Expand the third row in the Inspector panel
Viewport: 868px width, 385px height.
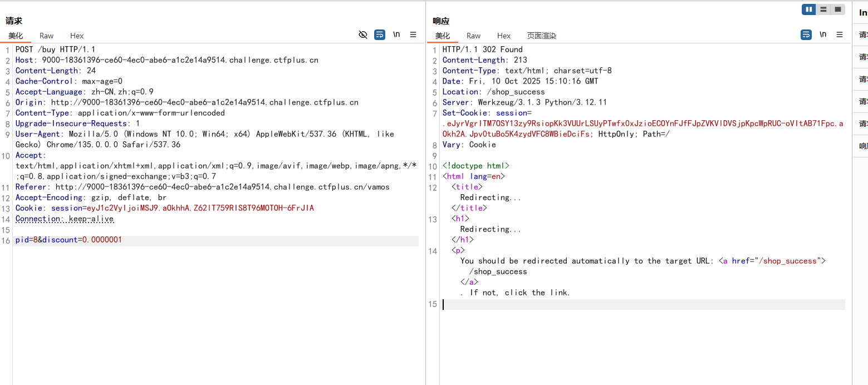coord(862,79)
